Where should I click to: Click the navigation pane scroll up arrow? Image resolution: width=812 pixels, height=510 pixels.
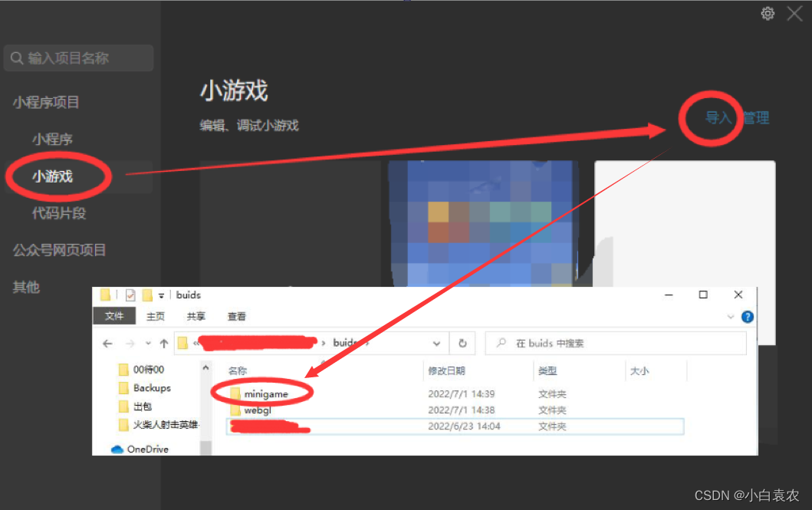click(x=205, y=367)
